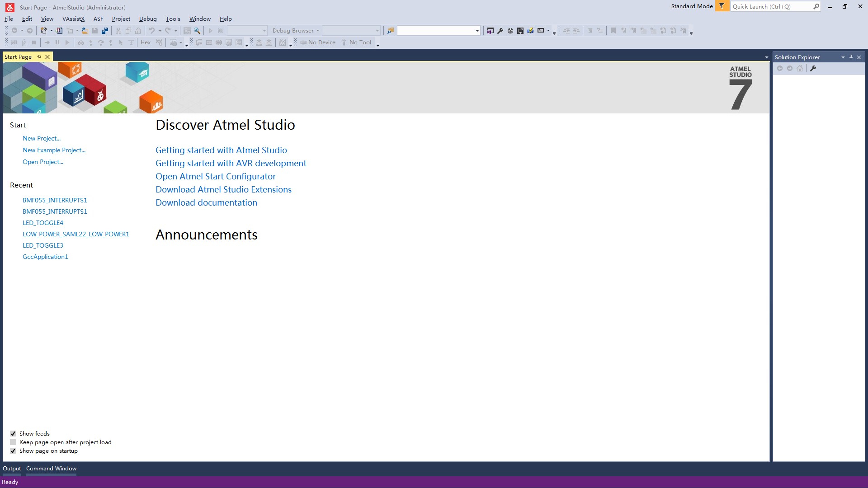Uncheck Show page on startup
Viewport: 868px width, 488px height.
[13, 451]
